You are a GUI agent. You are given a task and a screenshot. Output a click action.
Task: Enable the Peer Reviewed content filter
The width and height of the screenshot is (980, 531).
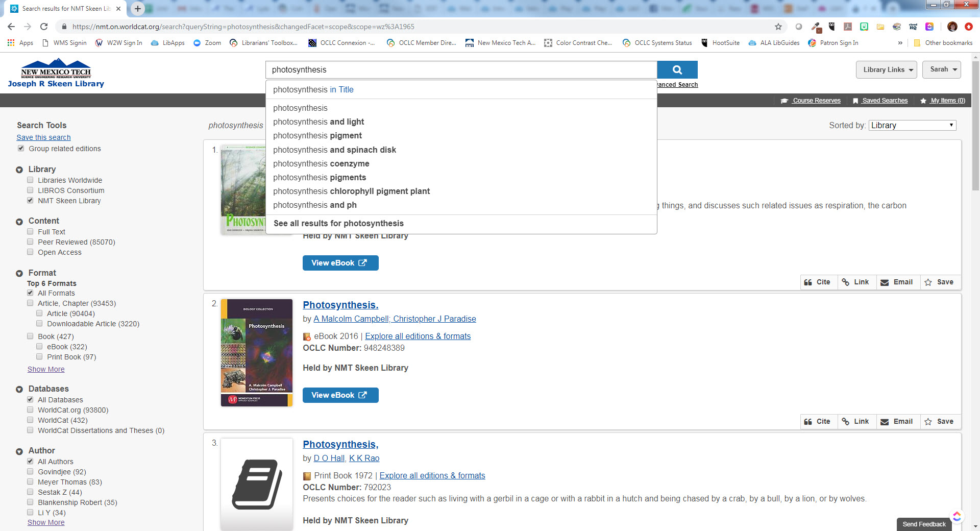coord(30,242)
